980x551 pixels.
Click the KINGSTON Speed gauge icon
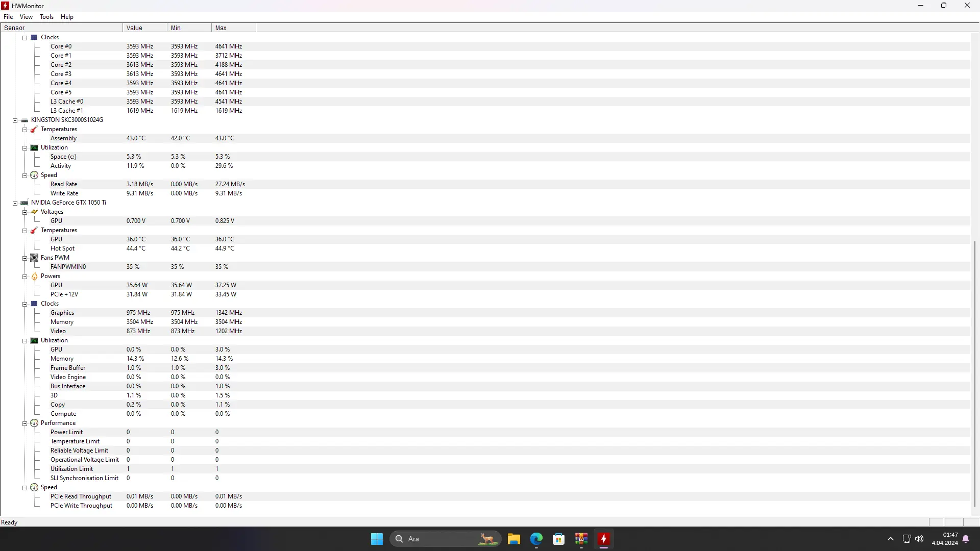[x=34, y=175]
